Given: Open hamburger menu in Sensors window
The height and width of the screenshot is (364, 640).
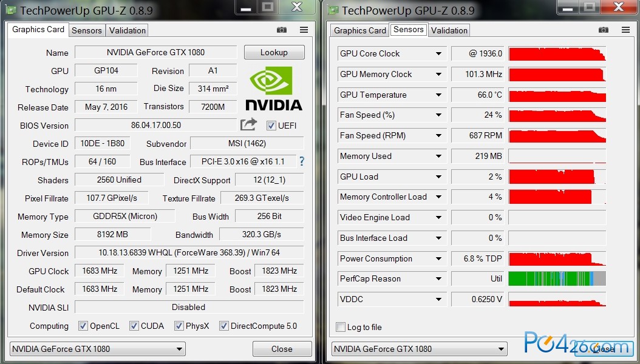Looking at the screenshot, I should tap(625, 30).
